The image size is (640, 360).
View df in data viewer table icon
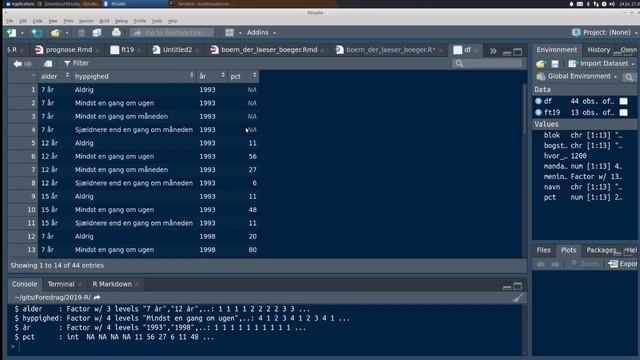623,101
